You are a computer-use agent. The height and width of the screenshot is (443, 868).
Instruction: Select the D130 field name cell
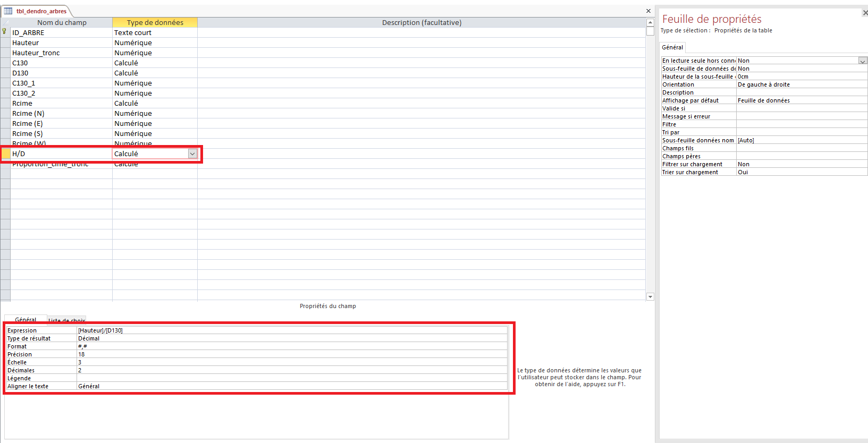(x=61, y=73)
